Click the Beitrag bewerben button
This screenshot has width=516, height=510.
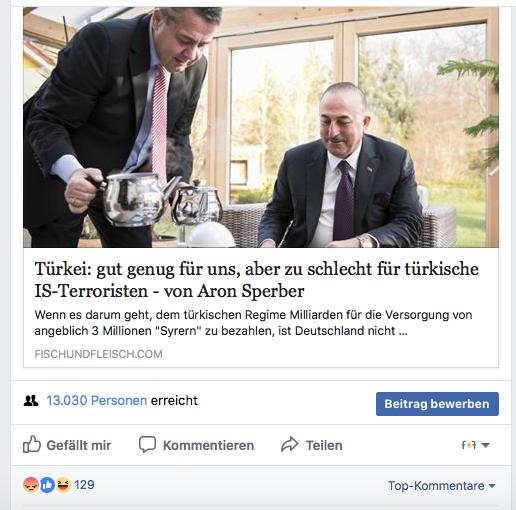point(437,404)
